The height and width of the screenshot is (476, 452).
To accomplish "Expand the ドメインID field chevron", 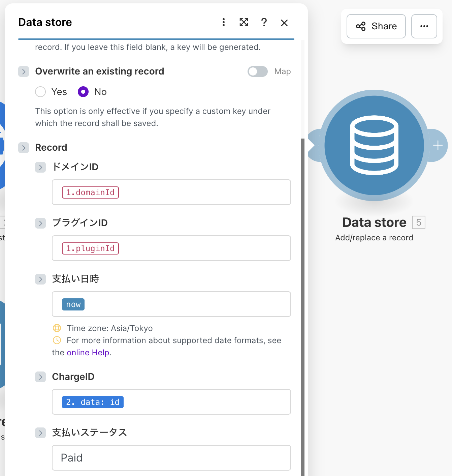I will click(x=40, y=167).
